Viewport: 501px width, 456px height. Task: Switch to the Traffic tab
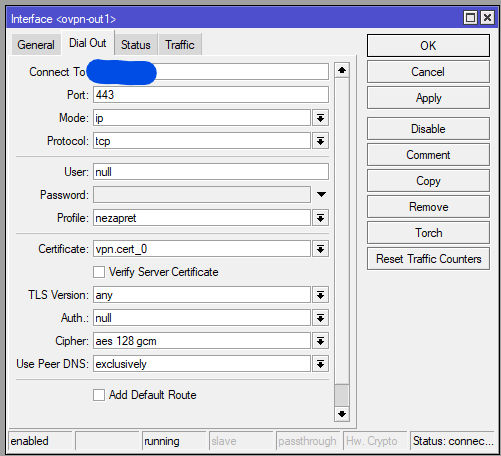[180, 45]
